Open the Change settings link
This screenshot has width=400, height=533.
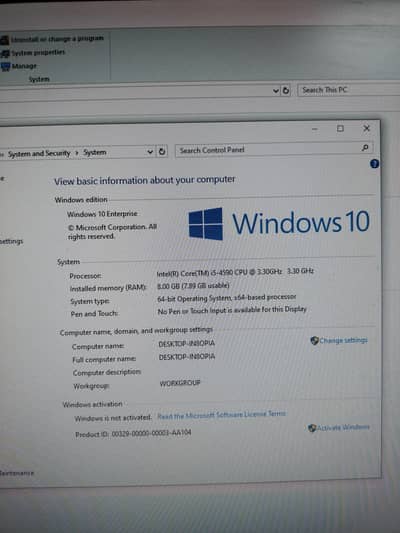343,340
